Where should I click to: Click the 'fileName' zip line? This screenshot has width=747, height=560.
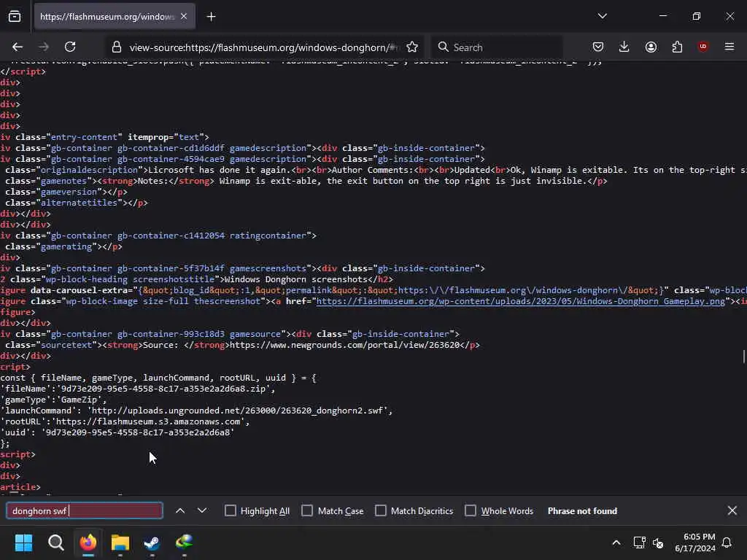coord(138,389)
